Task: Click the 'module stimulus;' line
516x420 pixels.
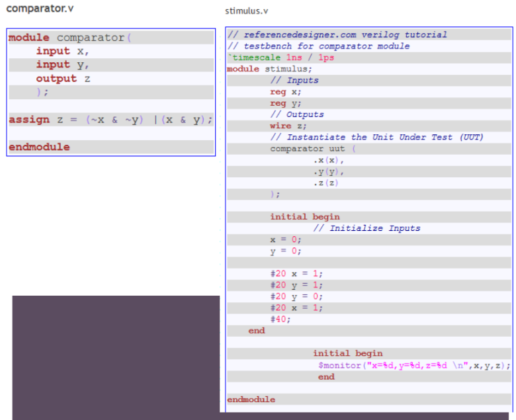Action: (269, 69)
